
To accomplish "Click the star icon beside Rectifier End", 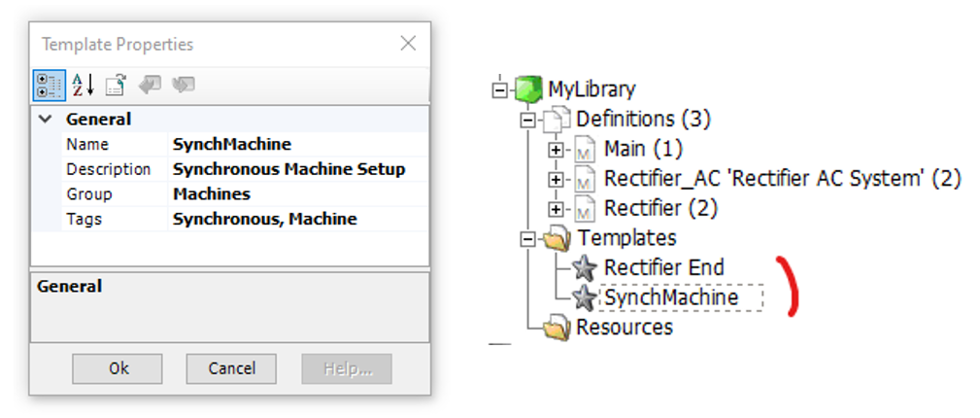I will tap(584, 267).
